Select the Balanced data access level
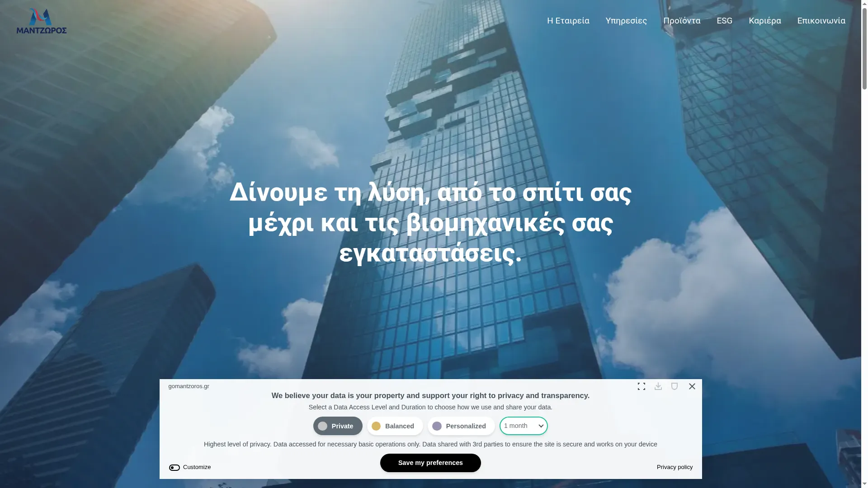The image size is (868, 488). point(395,426)
